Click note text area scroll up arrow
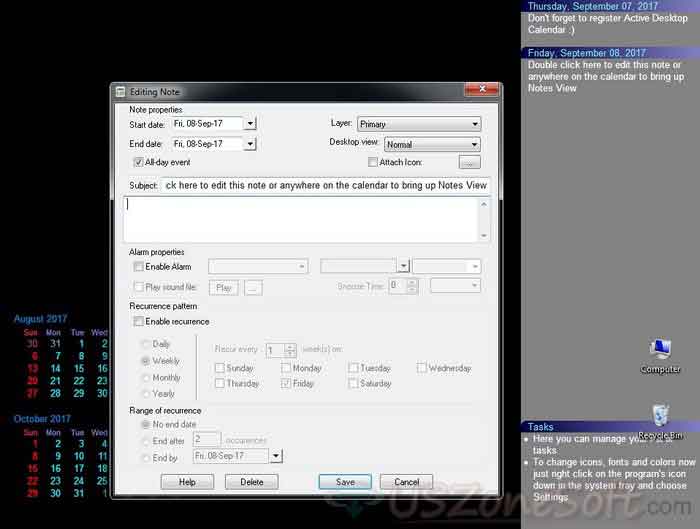This screenshot has width=700, height=529. 484,204
